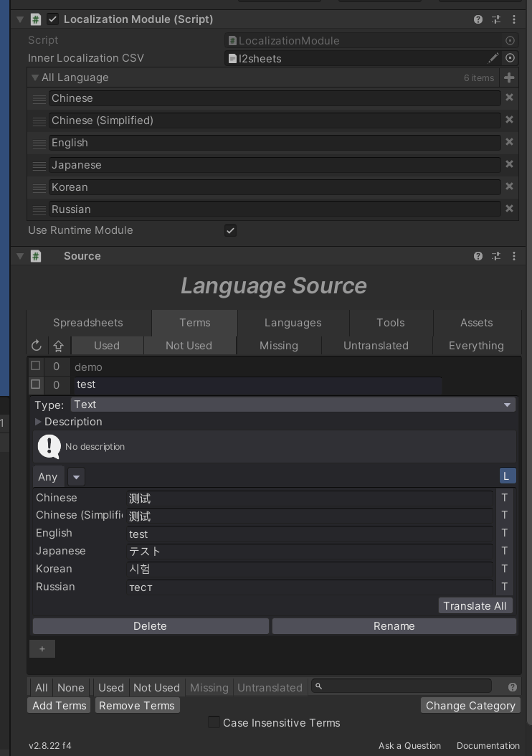
Task: Collapse the All Language list
Action: point(35,77)
